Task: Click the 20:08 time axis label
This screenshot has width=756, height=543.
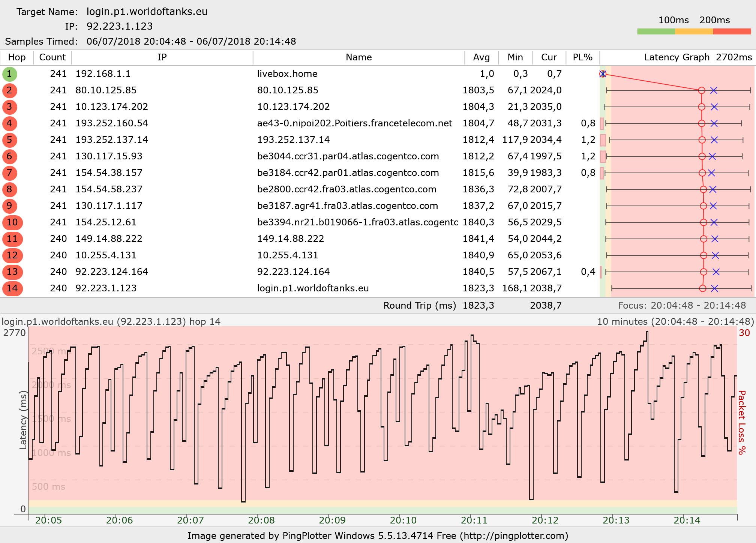Action: click(261, 520)
